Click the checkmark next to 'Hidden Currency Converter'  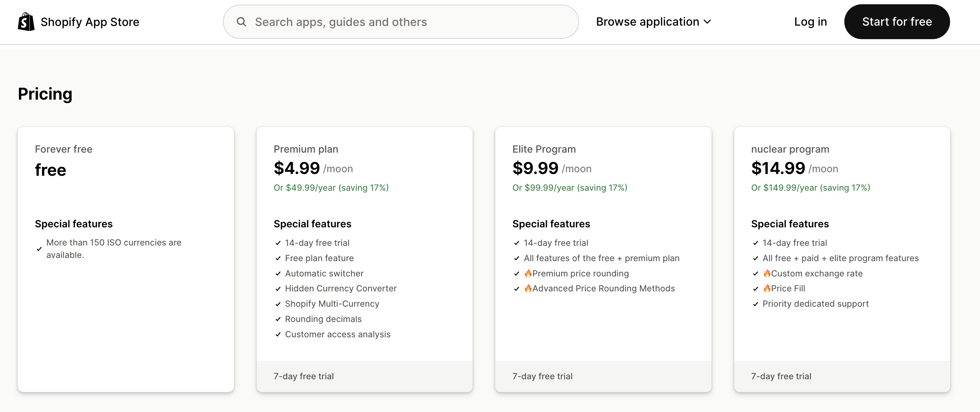(x=277, y=289)
